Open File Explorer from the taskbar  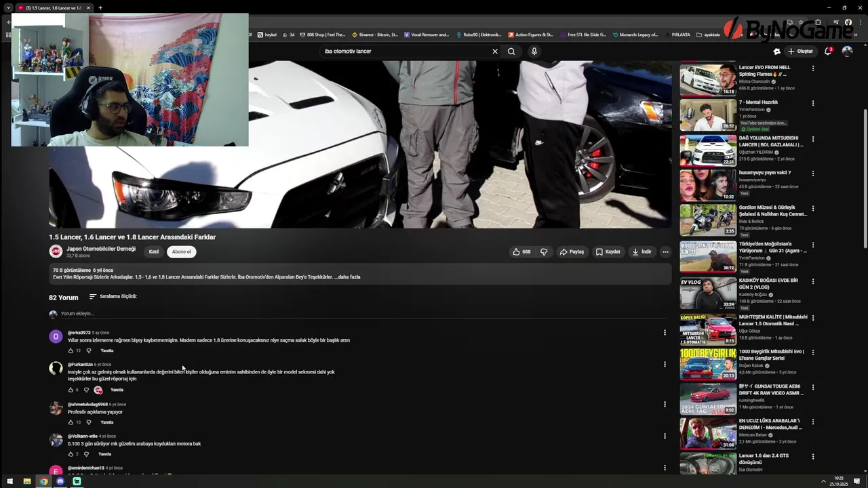[27, 481]
